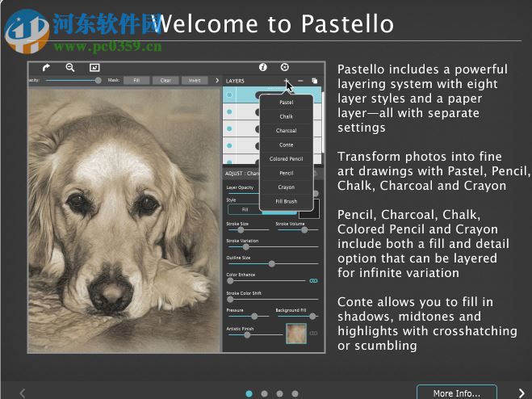Select the second page indicator dot
Screen dimensions: 532x399
tap(264, 393)
